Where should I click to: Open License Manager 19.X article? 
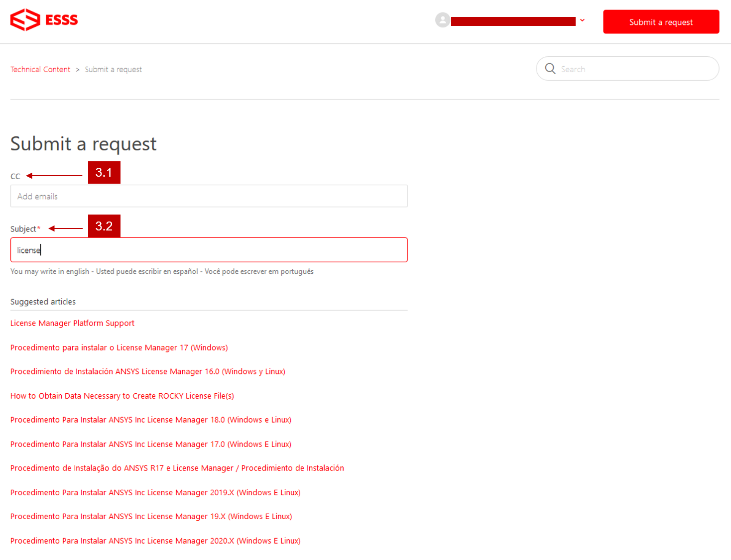tap(151, 516)
